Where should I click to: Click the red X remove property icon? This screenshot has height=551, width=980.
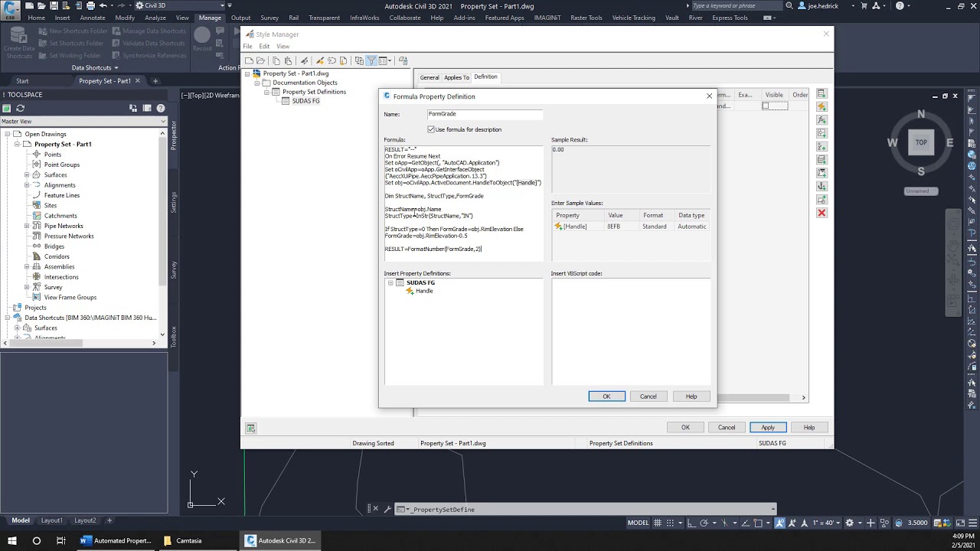(822, 213)
